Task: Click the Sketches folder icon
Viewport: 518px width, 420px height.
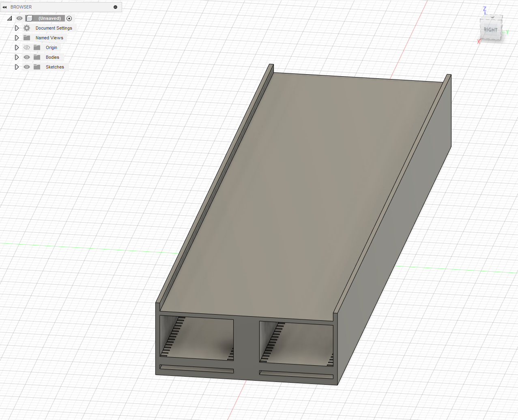Action: [x=37, y=67]
